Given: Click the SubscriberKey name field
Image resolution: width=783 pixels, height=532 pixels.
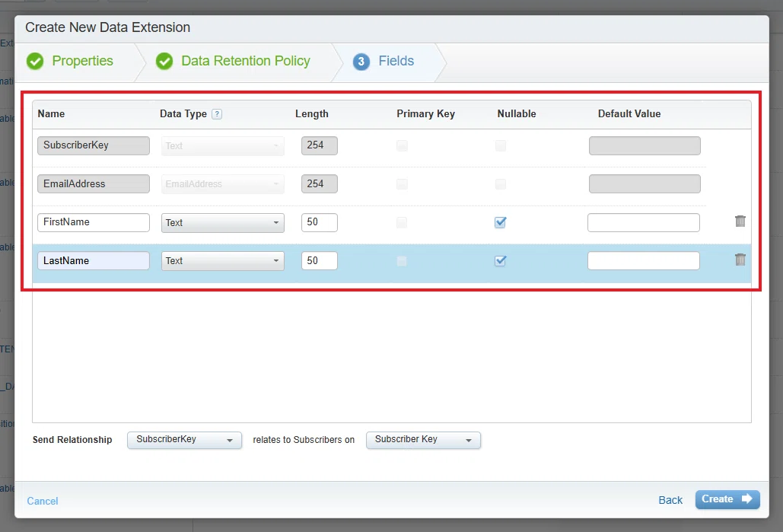Looking at the screenshot, I should tap(94, 145).
